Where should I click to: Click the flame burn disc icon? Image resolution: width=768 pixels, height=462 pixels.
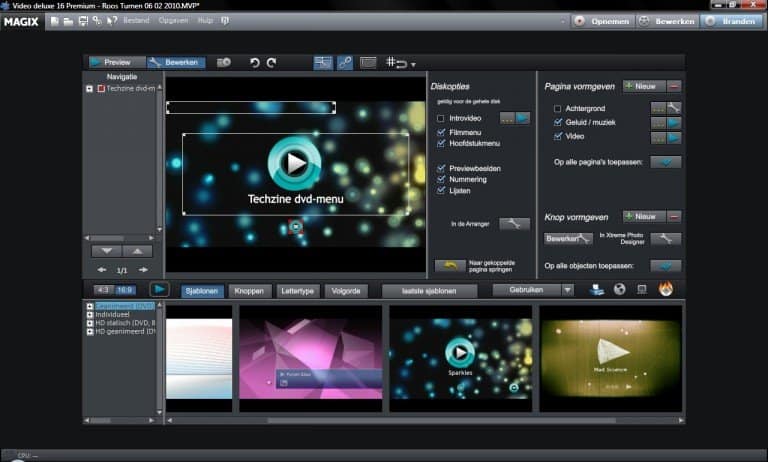(x=665, y=289)
